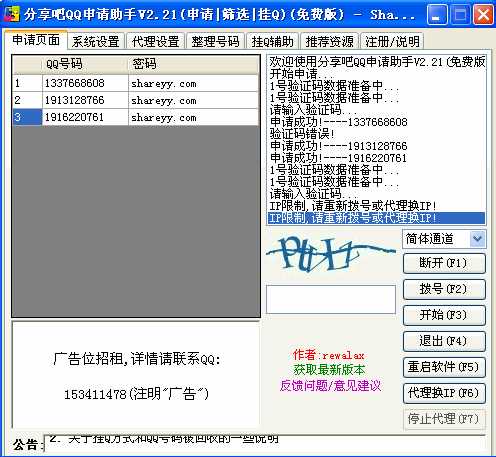Click the QQ号码 column header

point(85,64)
